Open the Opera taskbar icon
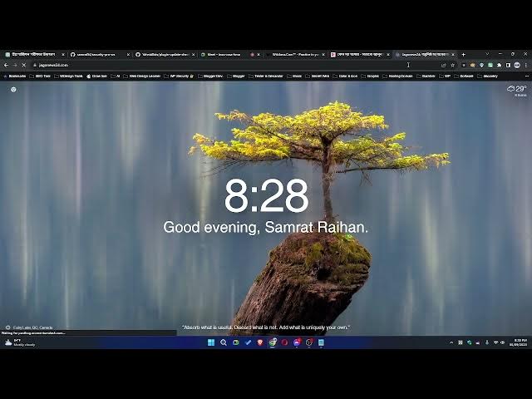This screenshot has width=532, height=399. [x=284, y=342]
